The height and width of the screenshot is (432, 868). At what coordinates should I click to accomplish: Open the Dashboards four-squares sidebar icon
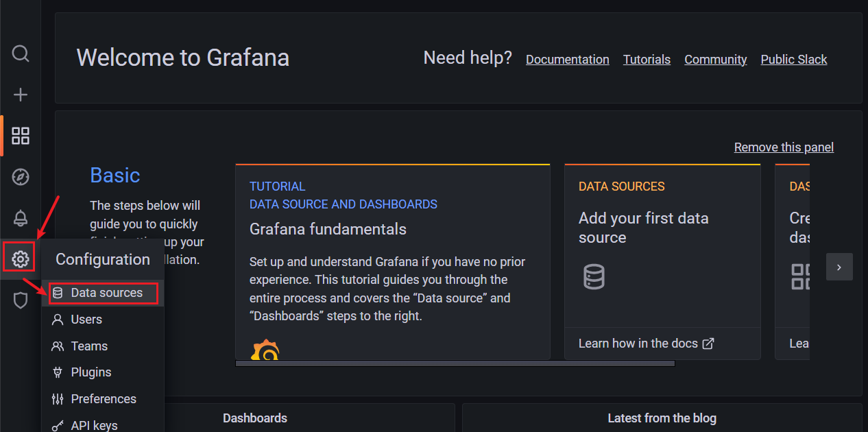(x=21, y=136)
